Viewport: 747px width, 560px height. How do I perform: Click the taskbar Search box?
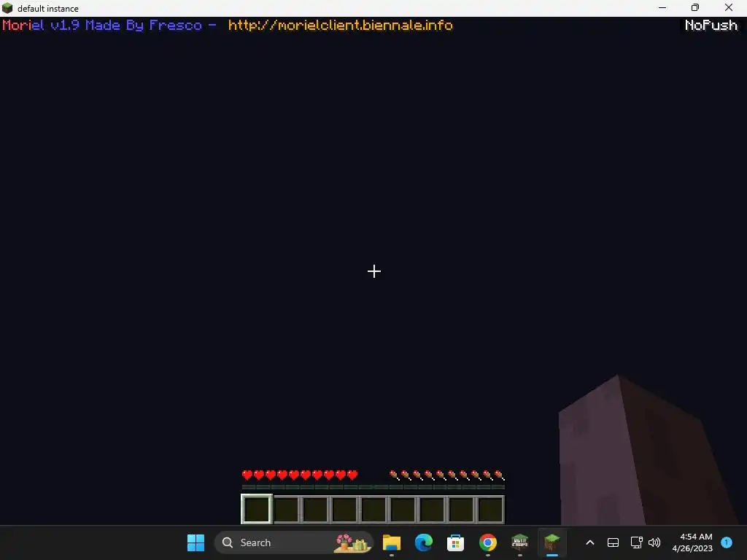click(x=293, y=542)
